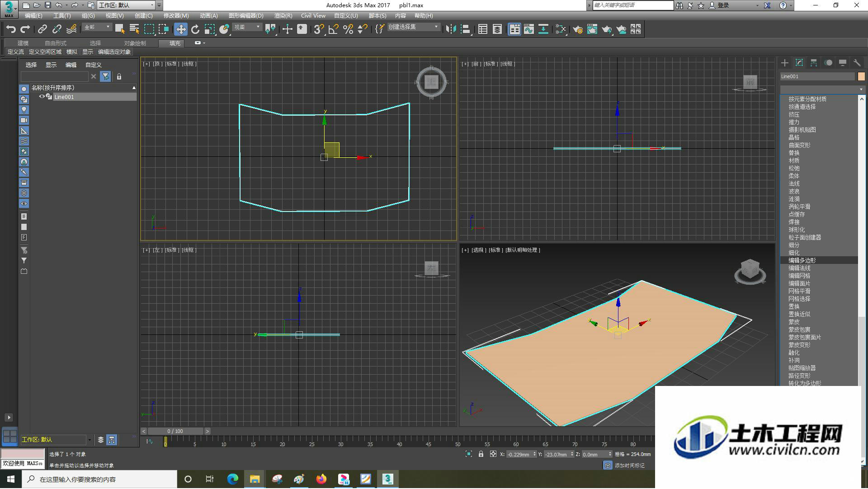Viewport: 868px width, 489px height.
Task: Click the Line001 object color swatch
Action: coord(861,76)
